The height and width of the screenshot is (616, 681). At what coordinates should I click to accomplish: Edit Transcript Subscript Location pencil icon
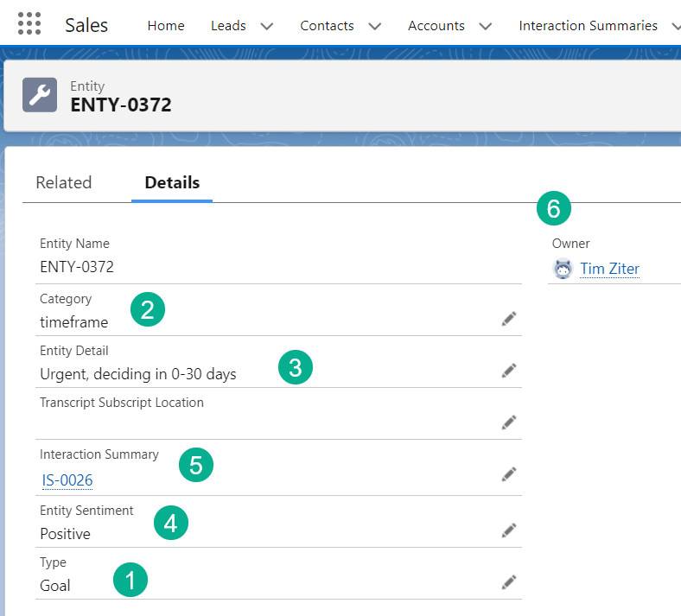click(x=509, y=422)
